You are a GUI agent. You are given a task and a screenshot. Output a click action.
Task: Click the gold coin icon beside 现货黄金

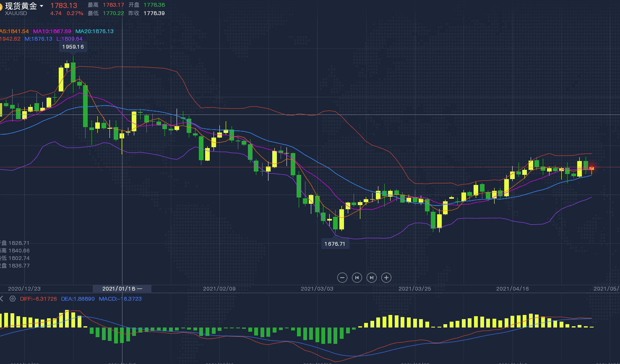[1, 7]
